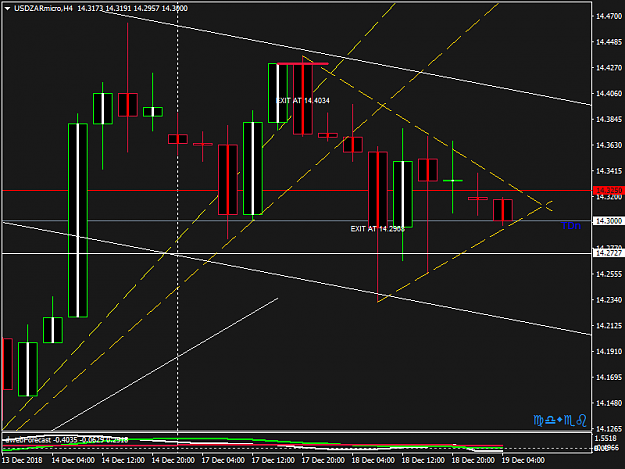625x469 pixels.
Task: Click the "14 Dec 04:00" time axis label
Action: [73, 460]
